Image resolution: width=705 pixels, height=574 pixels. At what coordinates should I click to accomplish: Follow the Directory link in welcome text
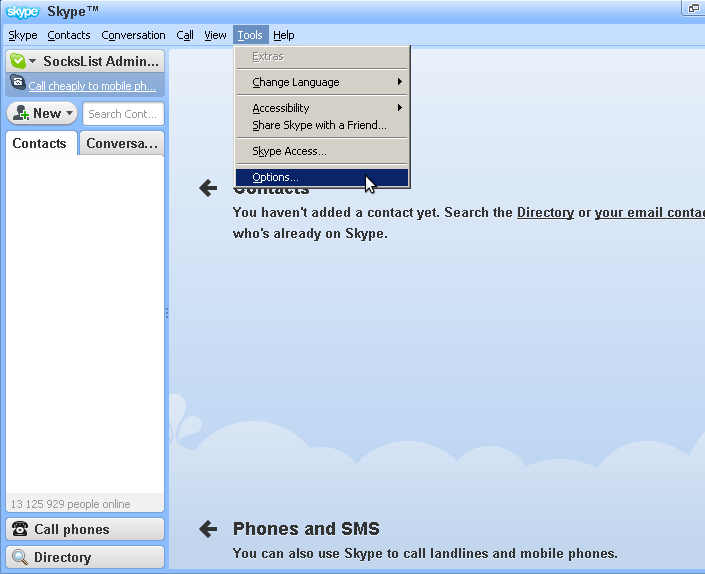click(545, 212)
